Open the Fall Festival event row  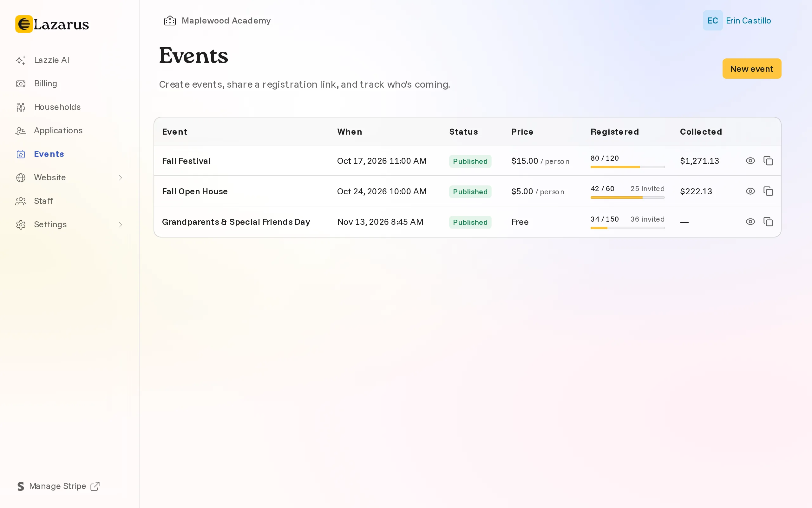click(468, 161)
